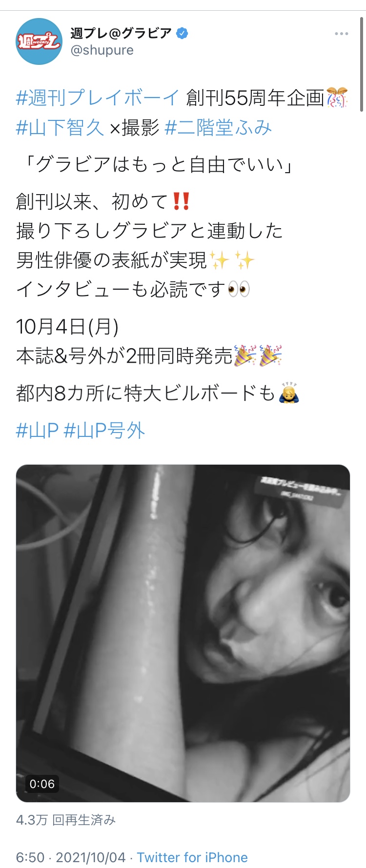Image resolution: width=366 pixels, height=868 pixels.
Task: Tap the 6:50 · 2021/10/04 timestamp
Action: pyautogui.click(x=71, y=857)
